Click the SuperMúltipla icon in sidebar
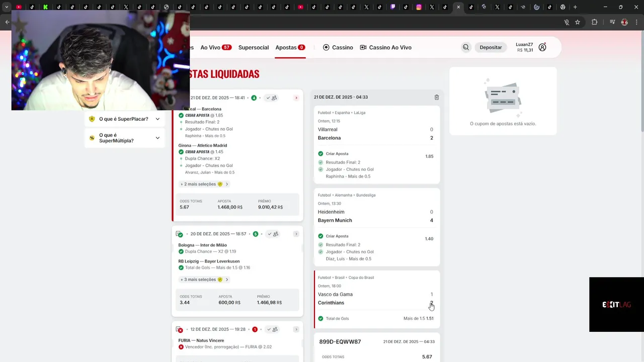This screenshot has height=362, width=644. (x=92, y=138)
